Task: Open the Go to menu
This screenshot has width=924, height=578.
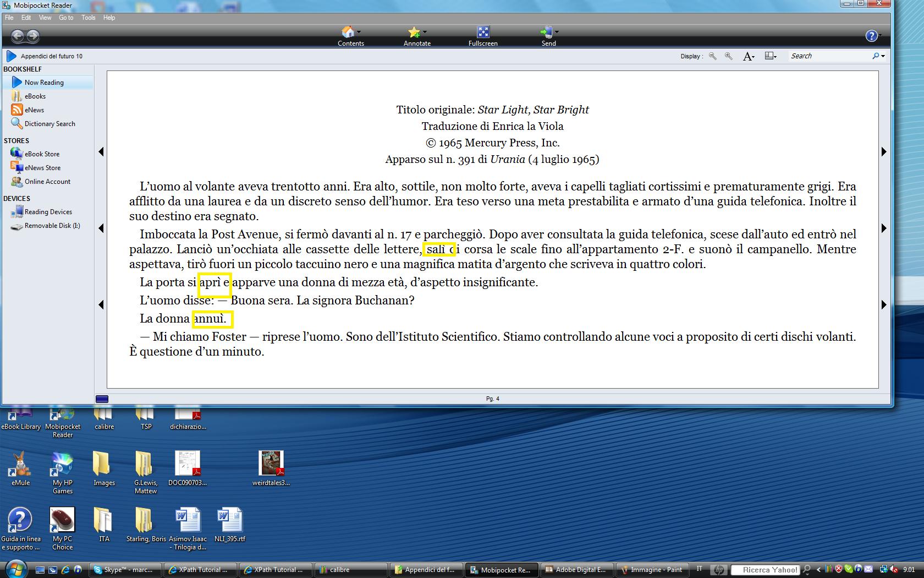Action: [x=66, y=18]
